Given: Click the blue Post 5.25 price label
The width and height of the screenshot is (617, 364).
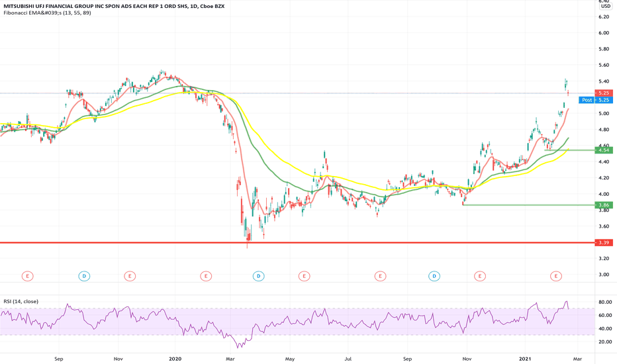Looking at the screenshot, I should point(595,100).
